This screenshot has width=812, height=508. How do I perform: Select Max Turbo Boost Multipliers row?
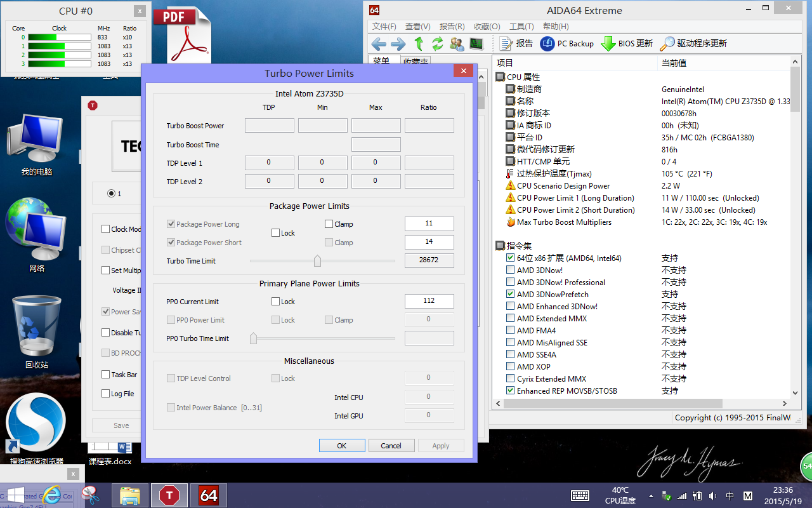(x=643, y=222)
